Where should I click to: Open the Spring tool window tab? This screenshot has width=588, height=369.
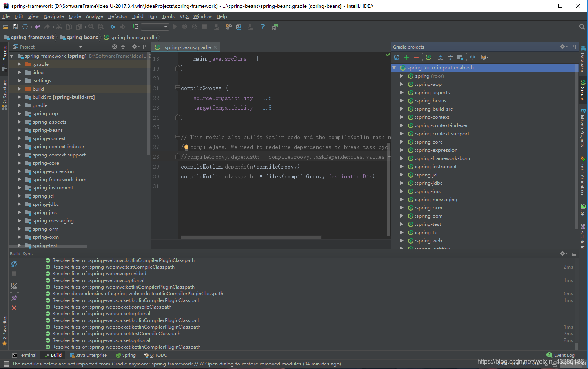[126, 355]
